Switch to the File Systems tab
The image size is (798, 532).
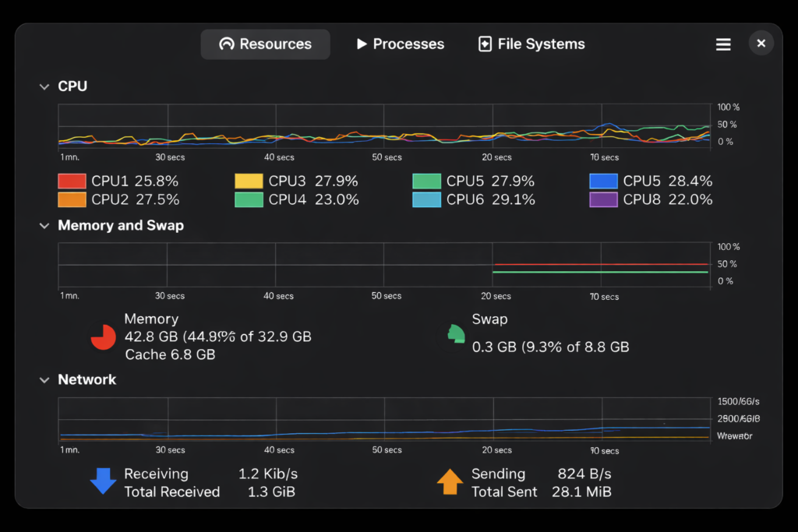tap(530, 44)
